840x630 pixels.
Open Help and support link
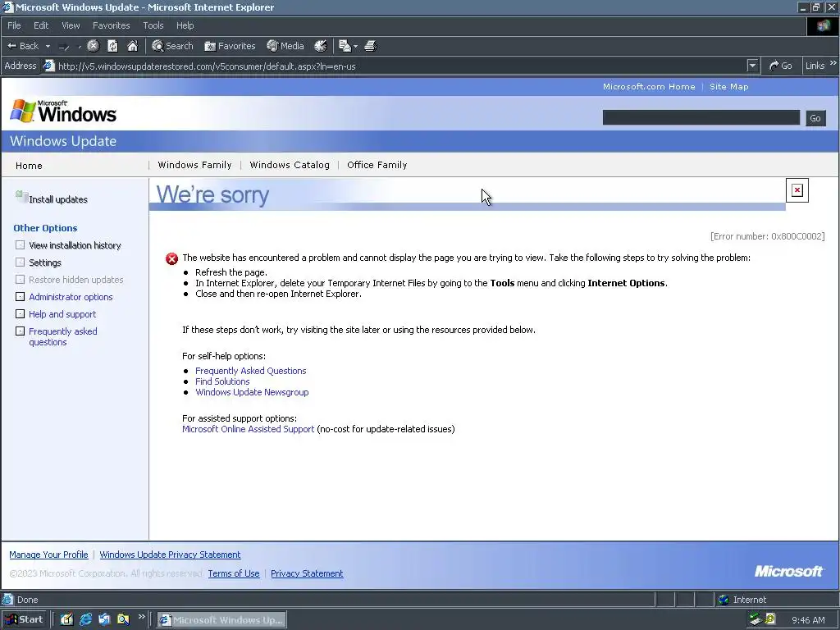coord(62,314)
